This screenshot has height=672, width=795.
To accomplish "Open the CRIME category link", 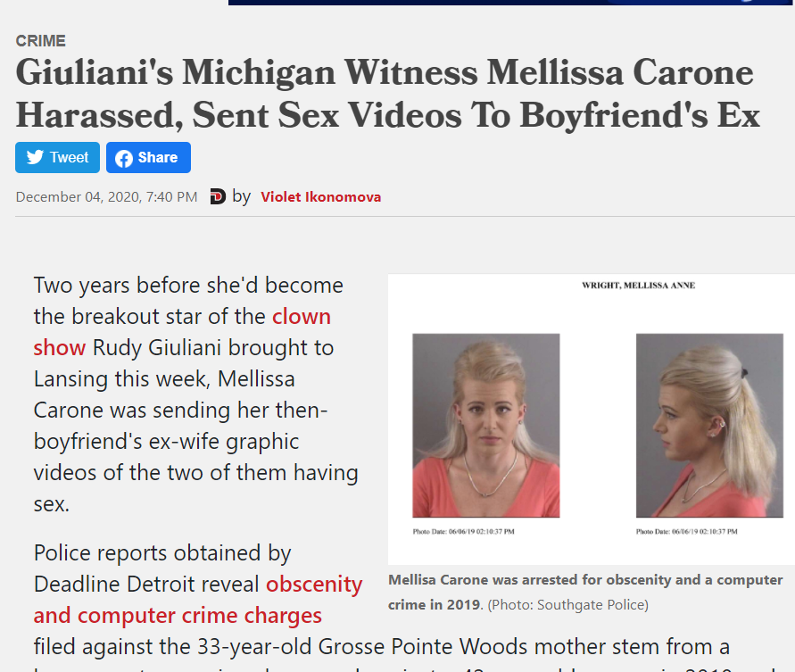I will coord(40,40).
